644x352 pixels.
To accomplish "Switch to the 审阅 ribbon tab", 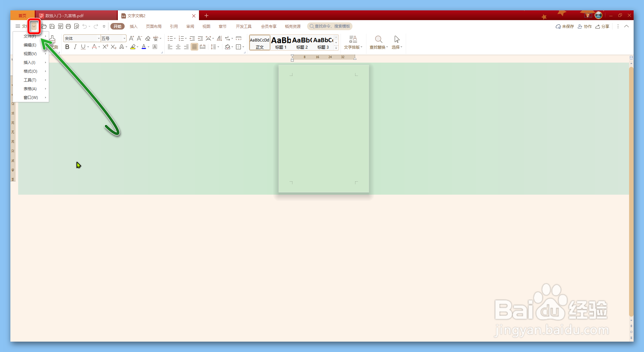I will tap(190, 26).
